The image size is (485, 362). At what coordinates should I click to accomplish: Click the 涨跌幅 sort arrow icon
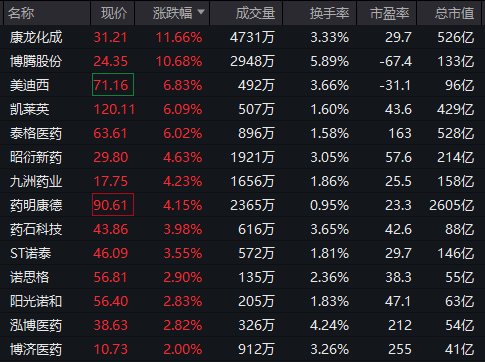pyautogui.click(x=201, y=12)
